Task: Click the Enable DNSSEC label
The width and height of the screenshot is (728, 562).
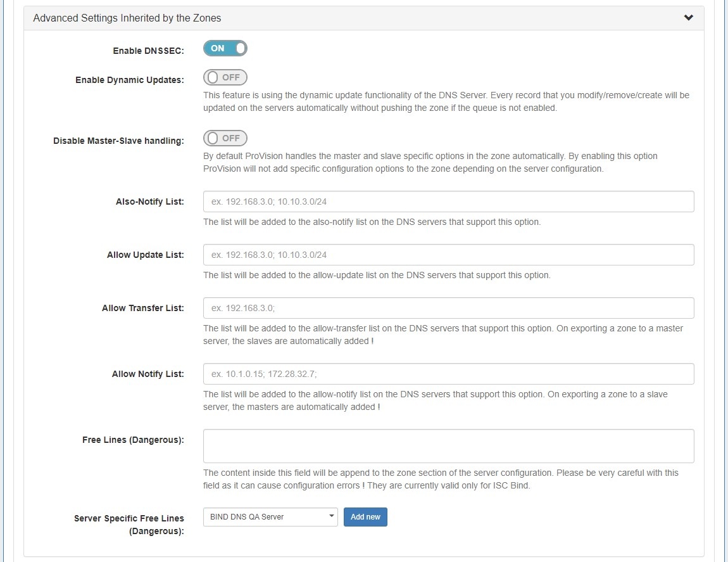Action: (x=149, y=51)
